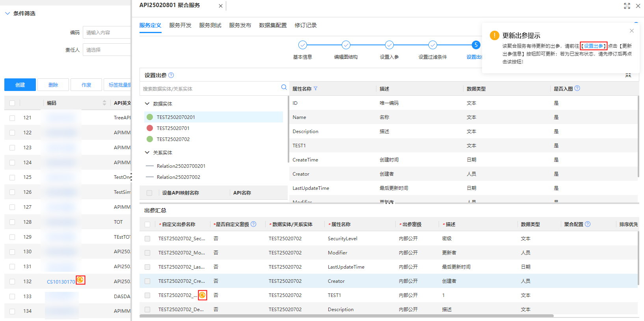Collapse the 条件筛选 section
The image size is (644, 321).
click(x=7, y=13)
